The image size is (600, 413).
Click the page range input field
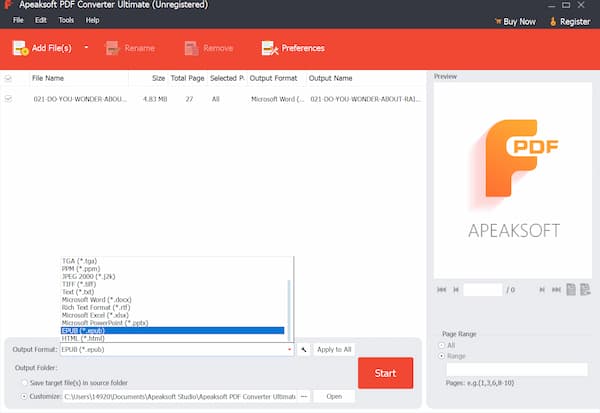tap(517, 369)
